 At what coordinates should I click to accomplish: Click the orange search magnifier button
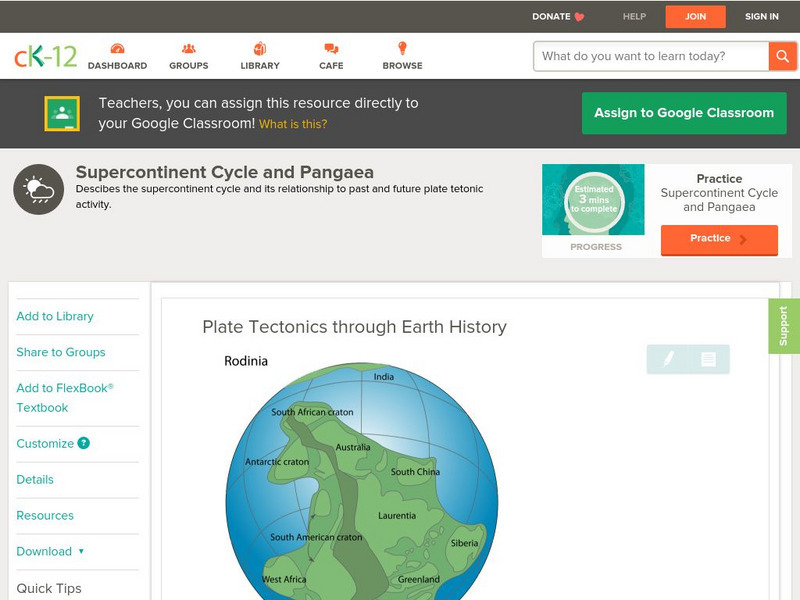[x=782, y=56]
